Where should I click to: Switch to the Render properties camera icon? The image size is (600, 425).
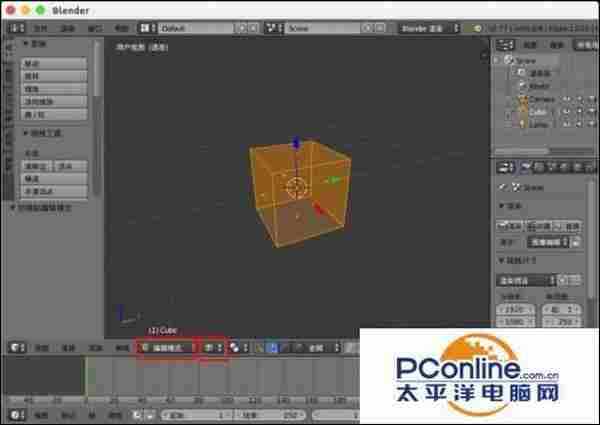coord(526,167)
